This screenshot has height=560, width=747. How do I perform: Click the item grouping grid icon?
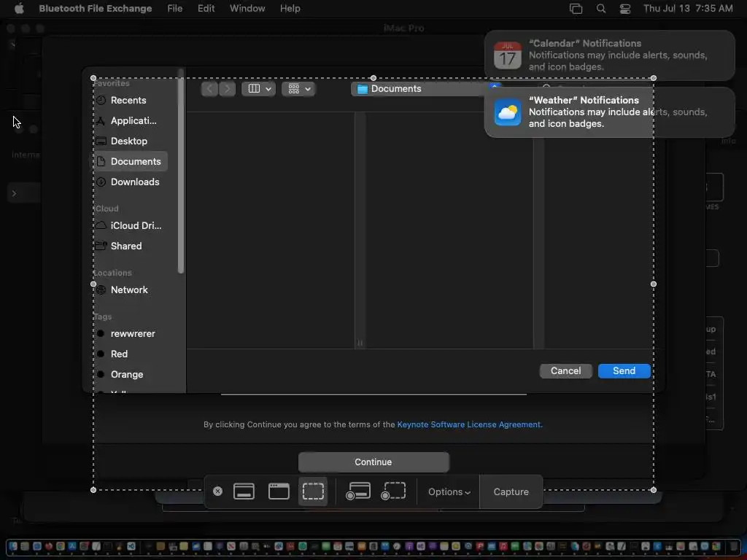click(294, 89)
